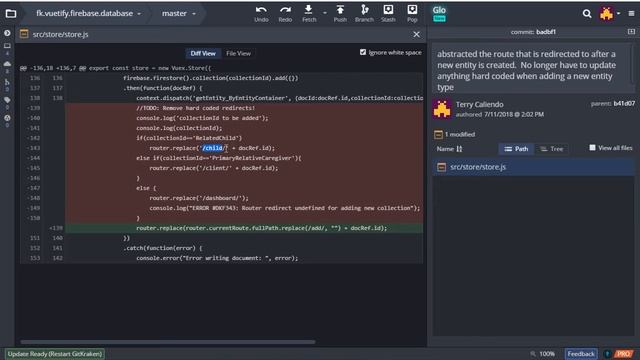Switch to Diff View tab
Image resolution: width=640 pixels, height=360 pixels.
click(203, 53)
